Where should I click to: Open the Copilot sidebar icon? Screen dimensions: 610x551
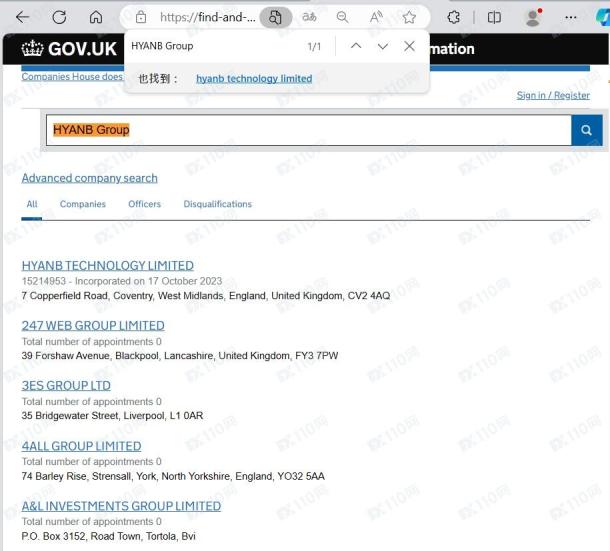point(603,18)
